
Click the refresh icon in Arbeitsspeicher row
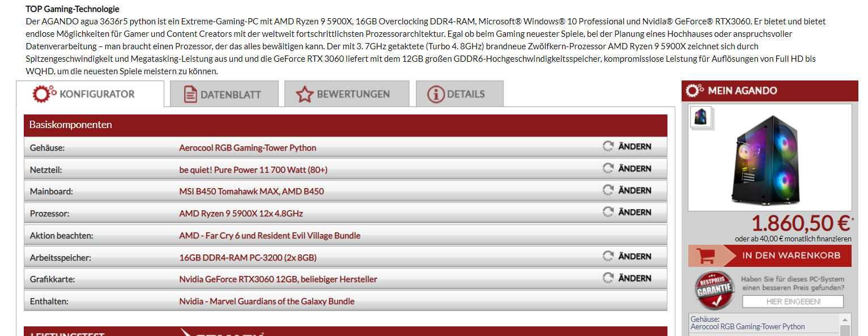(608, 256)
